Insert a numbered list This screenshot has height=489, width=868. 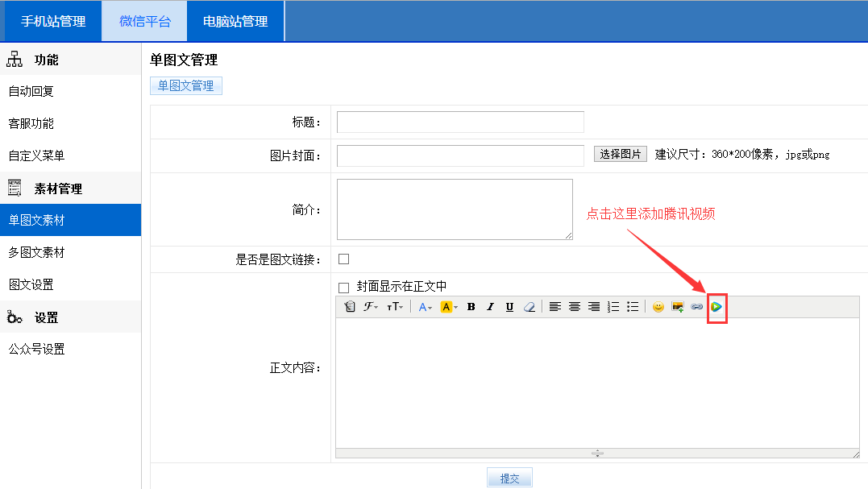tap(613, 307)
